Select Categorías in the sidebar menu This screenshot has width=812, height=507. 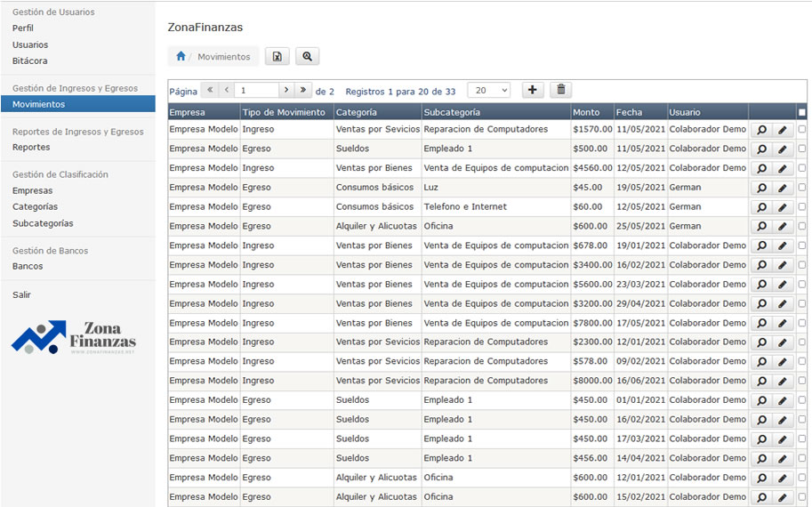pos(35,207)
